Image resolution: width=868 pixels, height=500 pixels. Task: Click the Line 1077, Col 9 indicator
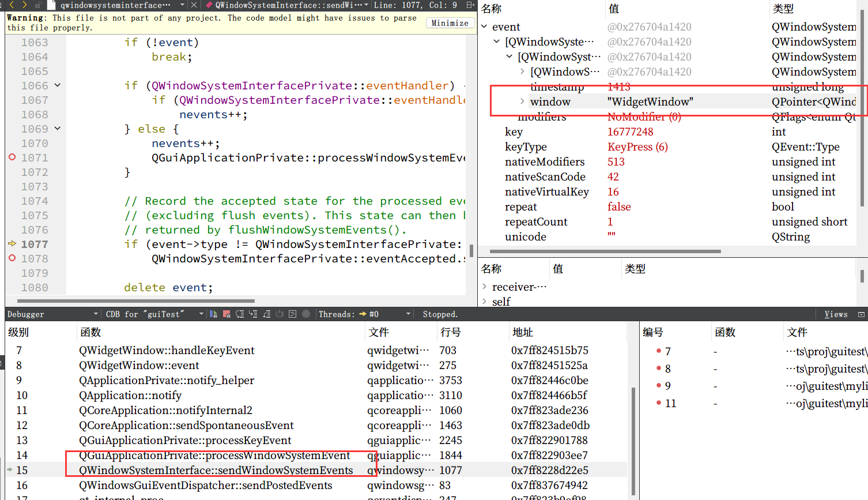[416, 5]
